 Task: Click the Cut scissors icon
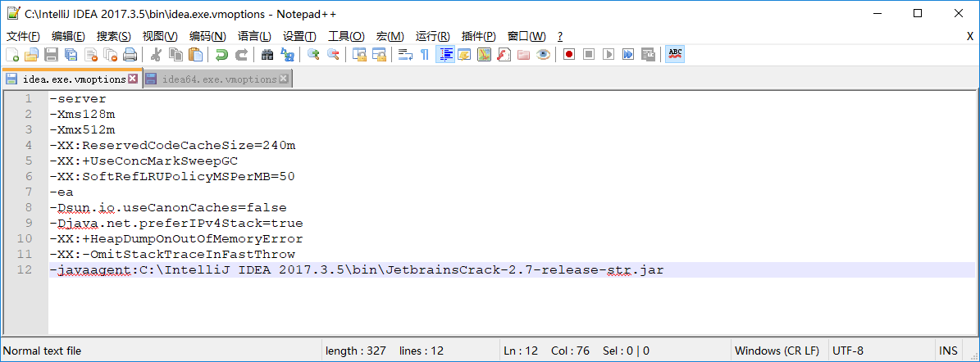point(157,55)
